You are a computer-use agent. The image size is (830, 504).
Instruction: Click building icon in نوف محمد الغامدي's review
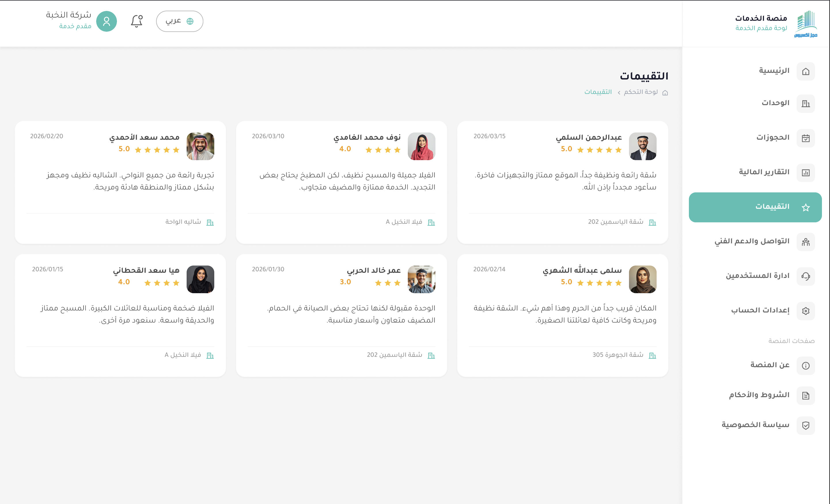(431, 222)
